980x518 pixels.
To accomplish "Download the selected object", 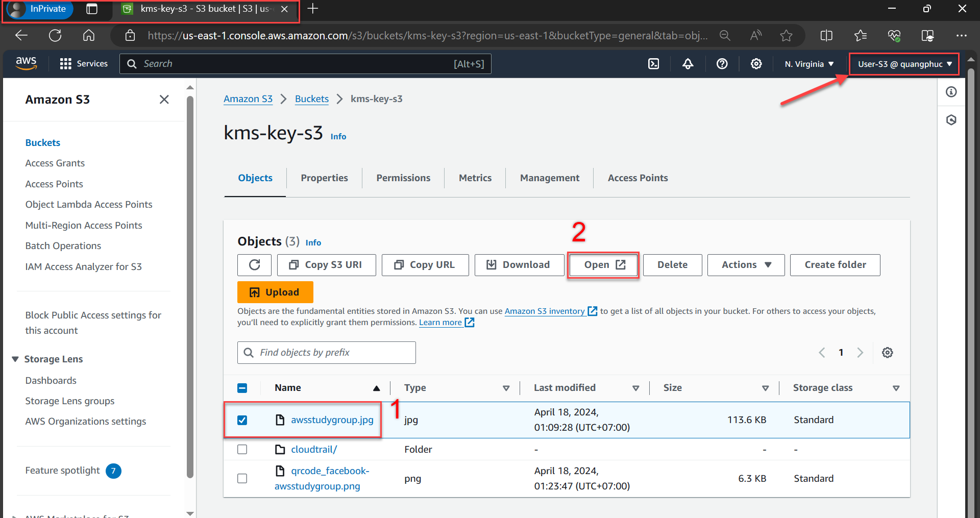I will [x=519, y=265].
